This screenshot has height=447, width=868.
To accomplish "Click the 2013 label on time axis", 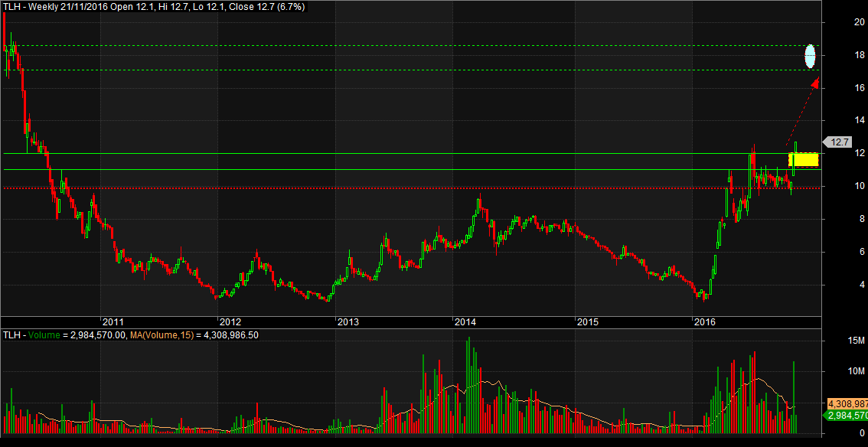I will [348, 321].
